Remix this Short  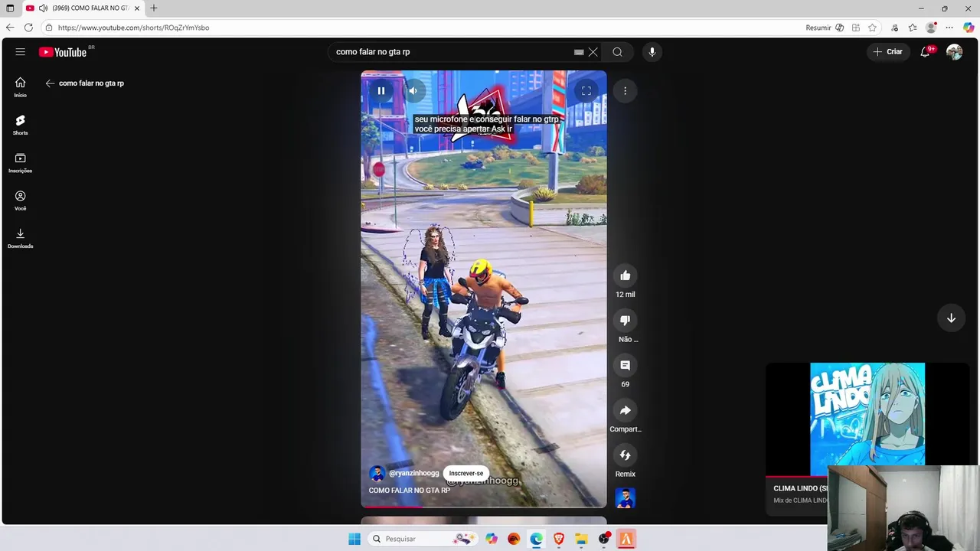click(625, 455)
